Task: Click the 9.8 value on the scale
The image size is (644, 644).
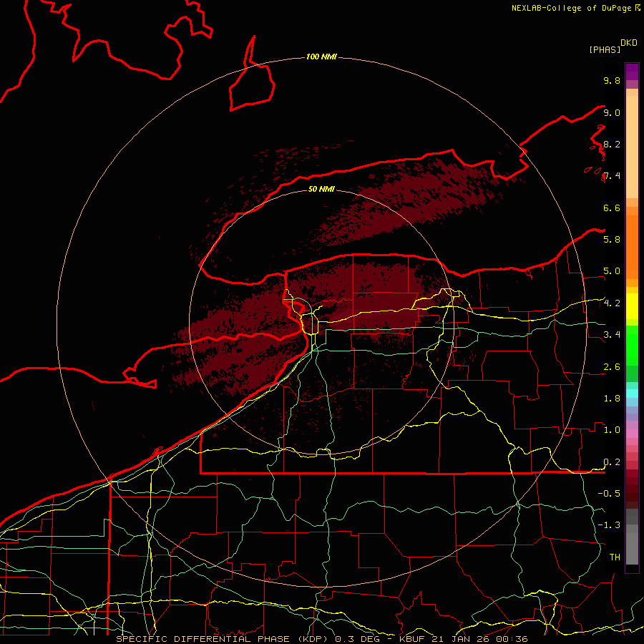Action: click(612, 80)
